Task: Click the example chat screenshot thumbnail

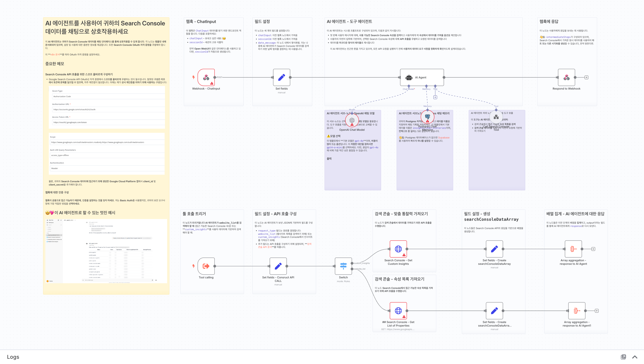Action: 106,251
